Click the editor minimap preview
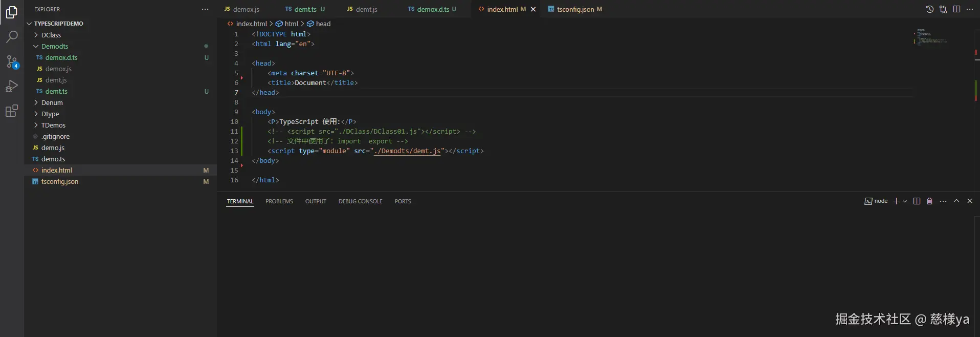 [x=930, y=37]
